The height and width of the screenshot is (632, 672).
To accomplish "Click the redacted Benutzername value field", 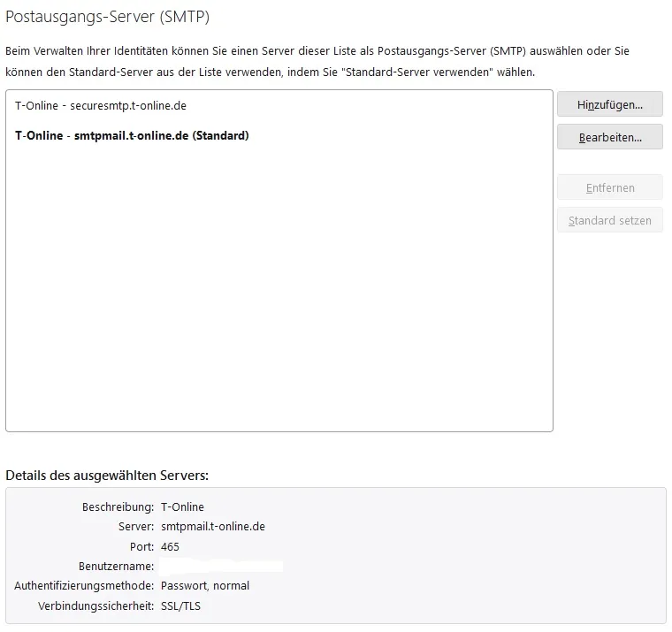I will coord(221,566).
